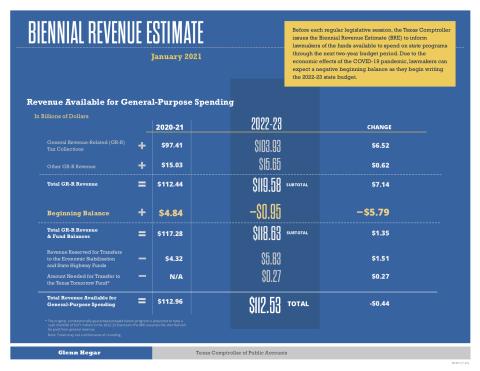Select the "$117.28" value
The height and width of the screenshot is (371, 480).
click(170, 234)
